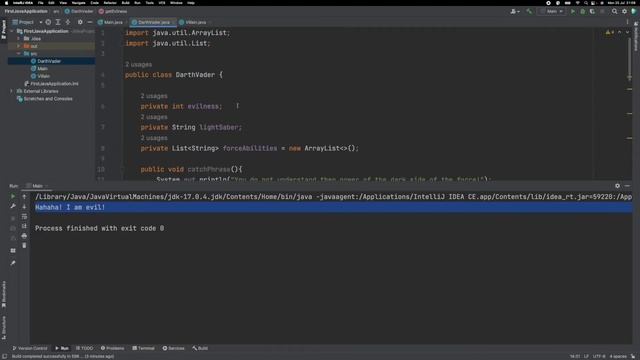Image resolution: width=640 pixels, height=360 pixels.
Task: Open the Refactor menu
Action: 110,3
